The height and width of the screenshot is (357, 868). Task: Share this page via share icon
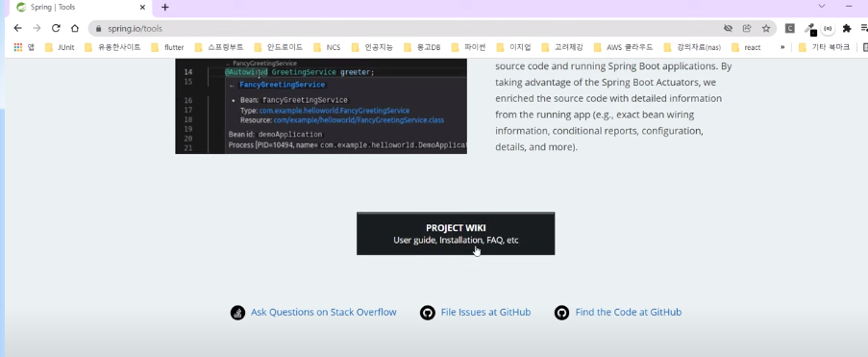pyautogui.click(x=747, y=28)
